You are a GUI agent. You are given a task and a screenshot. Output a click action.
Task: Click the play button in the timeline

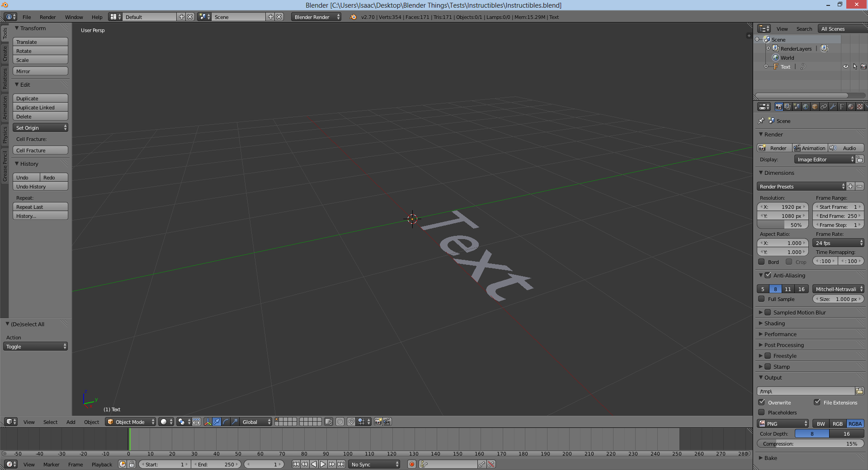pos(322,464)
